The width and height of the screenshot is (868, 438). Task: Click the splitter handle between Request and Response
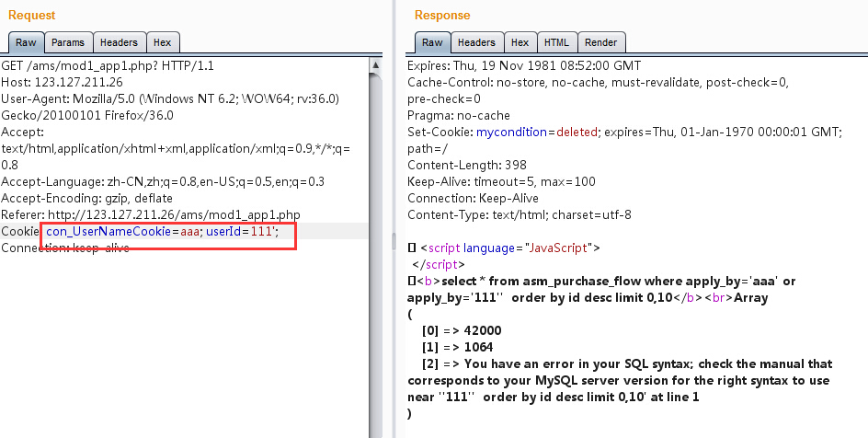coord(394,241)
